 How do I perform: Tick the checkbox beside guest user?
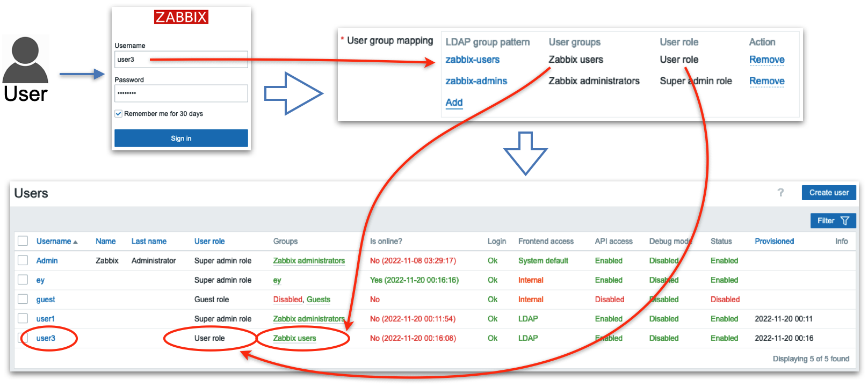[23, 299]
